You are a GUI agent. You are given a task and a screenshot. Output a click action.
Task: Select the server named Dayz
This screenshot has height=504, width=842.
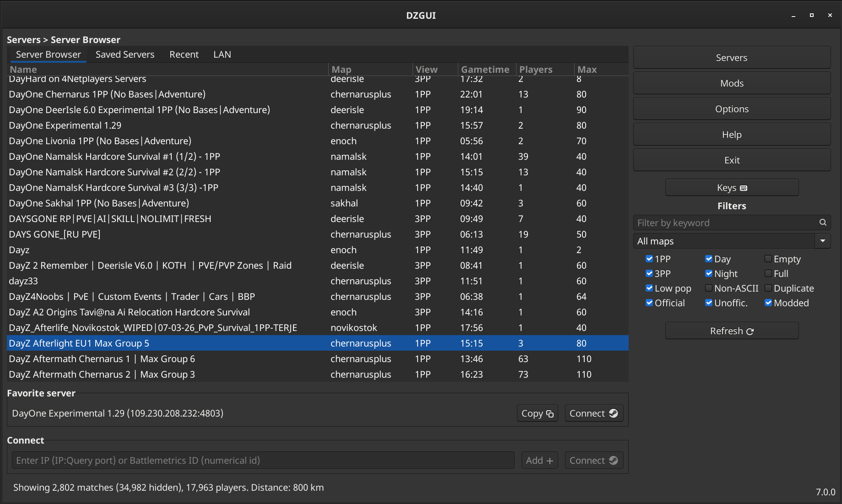tap(318, 250)
